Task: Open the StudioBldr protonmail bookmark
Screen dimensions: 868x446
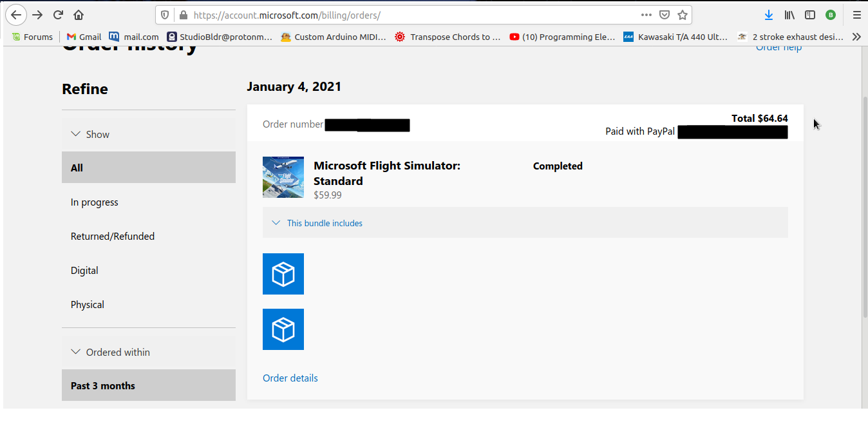Action: [x=220, y=37]
